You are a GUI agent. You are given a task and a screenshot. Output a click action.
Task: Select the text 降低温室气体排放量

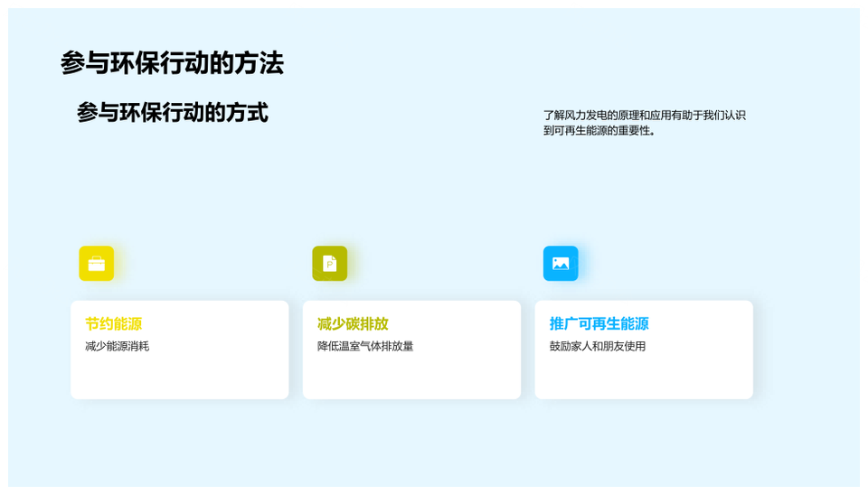pyautogui.click(x=365, y=346)
